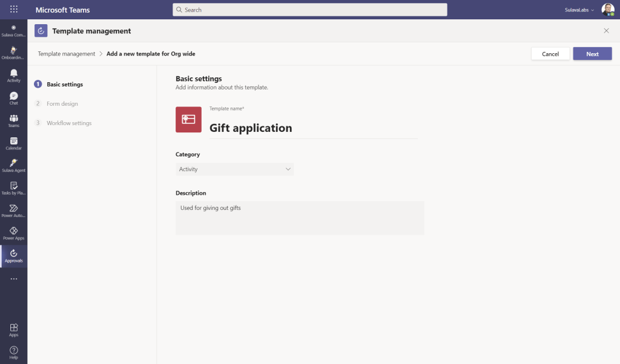Open Tasks by Planner icon
The image size is (620, 364).
coord(13,188)
